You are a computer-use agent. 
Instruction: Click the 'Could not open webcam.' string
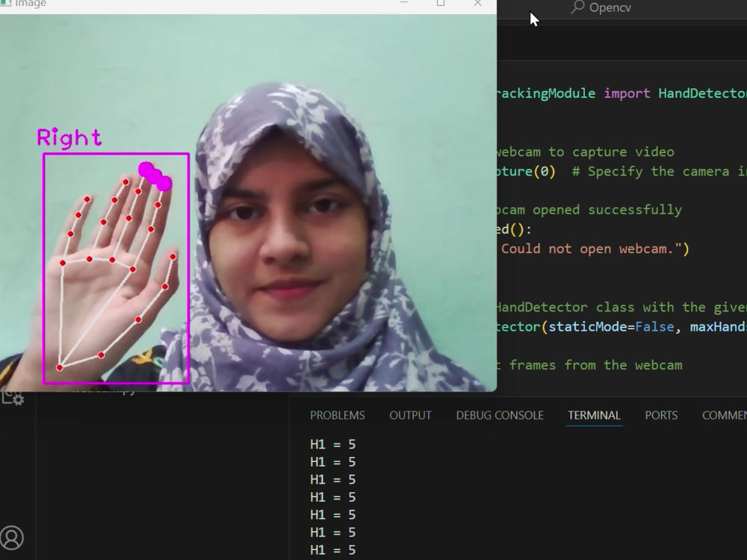point(591,249)
